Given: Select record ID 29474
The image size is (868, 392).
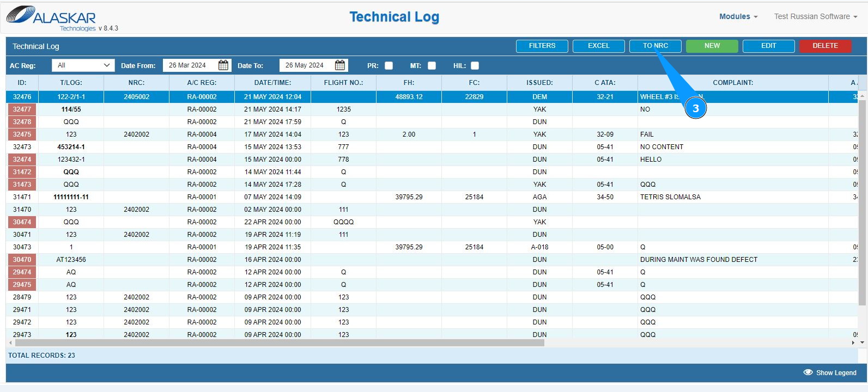Looking at the screenshot, I should coord(22,272).
